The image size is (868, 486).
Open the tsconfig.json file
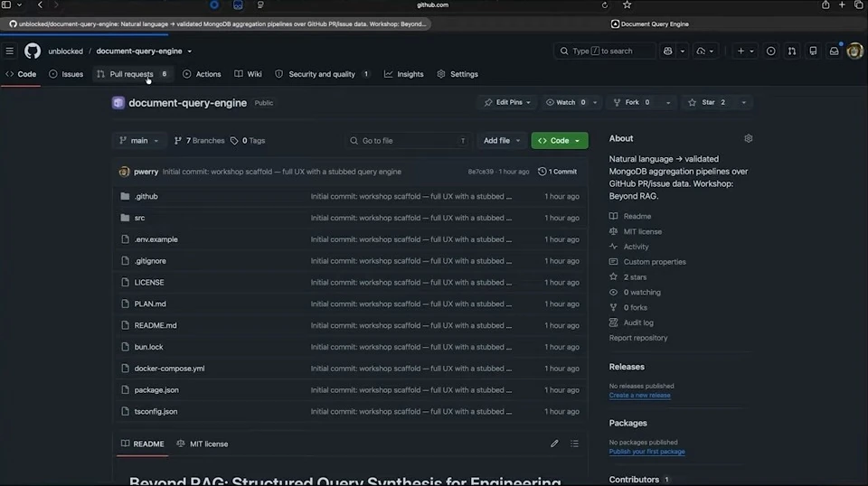(x=156, y=411)
